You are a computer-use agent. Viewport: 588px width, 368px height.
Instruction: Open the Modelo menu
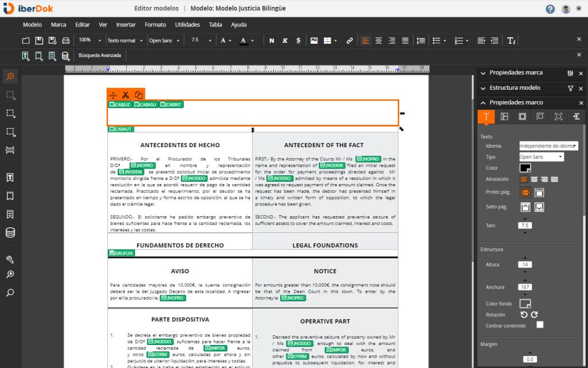coord(32,25)
